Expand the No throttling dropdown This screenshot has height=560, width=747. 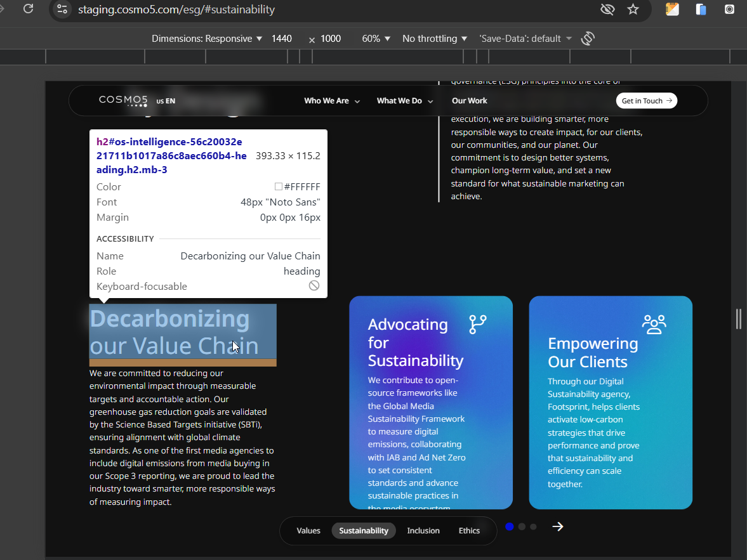coord(435,39)
